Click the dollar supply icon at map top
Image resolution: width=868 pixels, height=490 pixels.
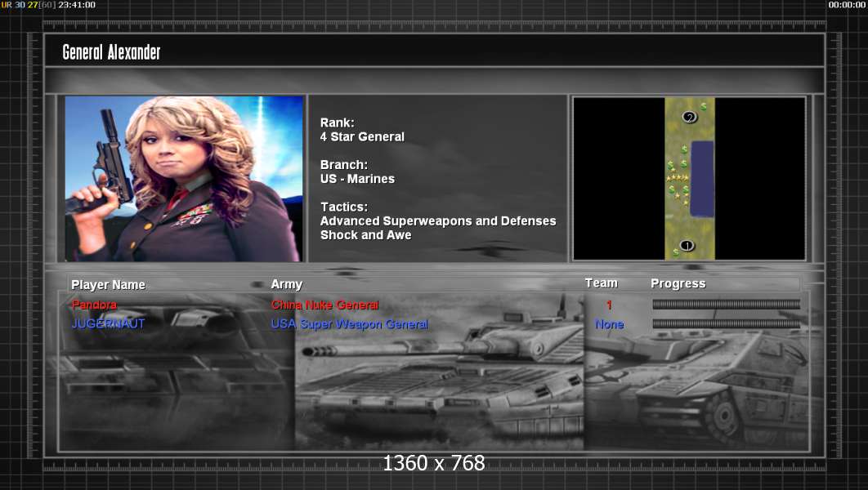pyautogui.click(x=703, y=106)
